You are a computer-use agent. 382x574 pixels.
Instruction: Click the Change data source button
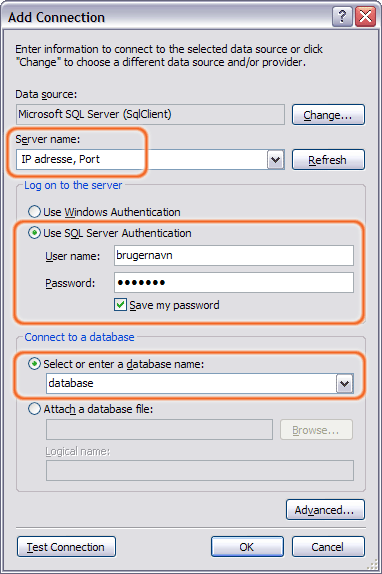[x=328, y=115]
